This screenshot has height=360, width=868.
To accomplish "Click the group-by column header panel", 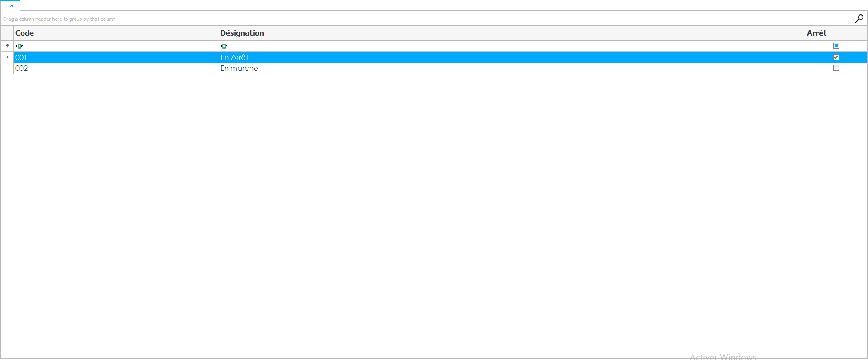I will (407, 19).
